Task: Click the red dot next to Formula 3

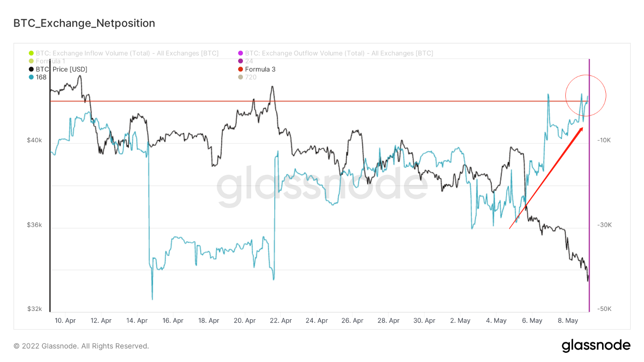Action: [241, 69]
